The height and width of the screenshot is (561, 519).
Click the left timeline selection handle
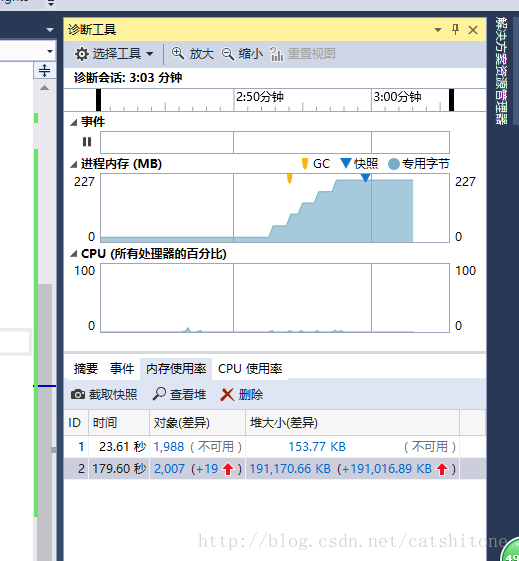pos(98,100)
